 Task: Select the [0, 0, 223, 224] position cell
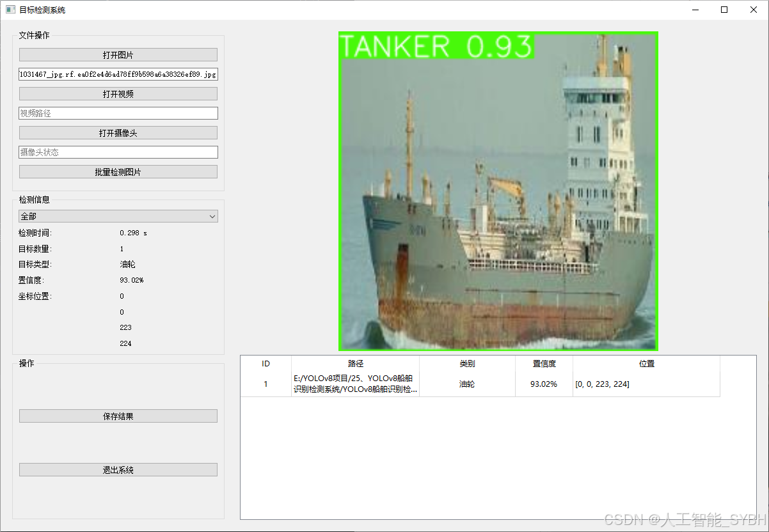click(647, 384)
